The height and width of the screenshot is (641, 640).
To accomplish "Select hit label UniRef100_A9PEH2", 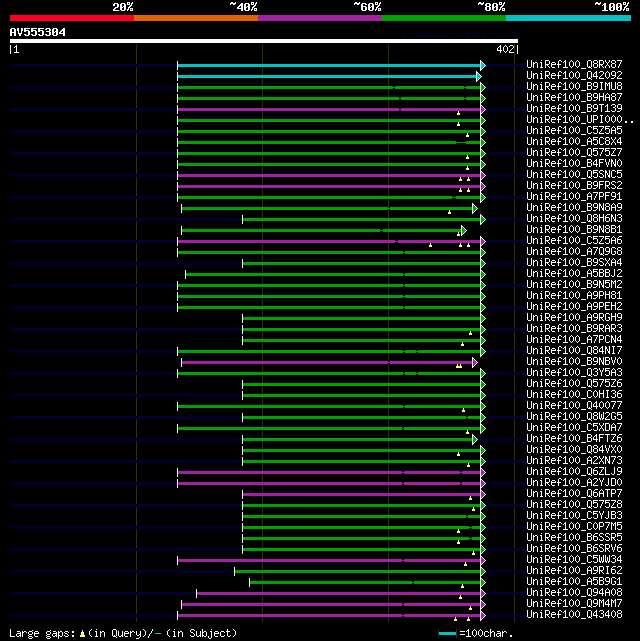I will pos(574,307).
